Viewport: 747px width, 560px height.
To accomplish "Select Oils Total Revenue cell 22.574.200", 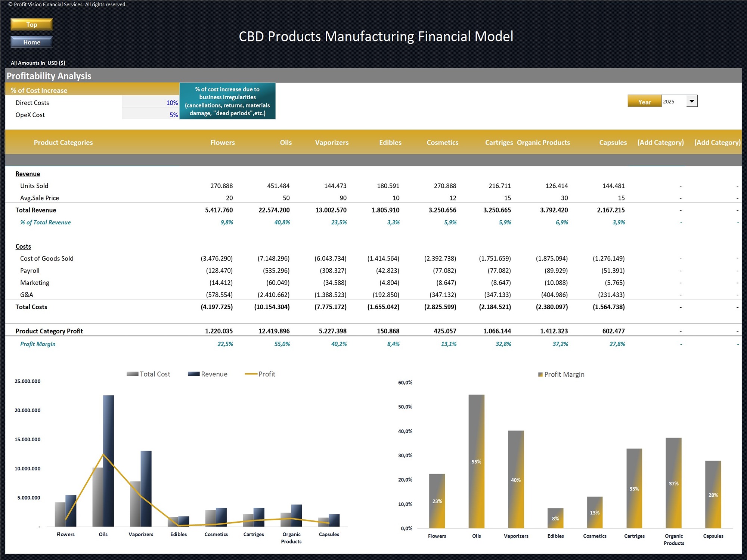I will (x=274, y=210).
